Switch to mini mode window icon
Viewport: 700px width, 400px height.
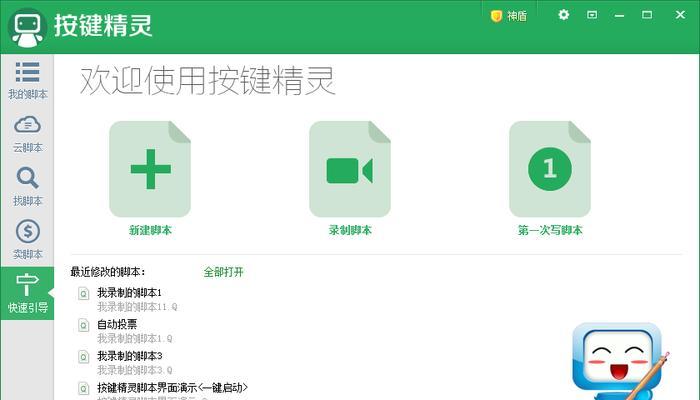[592, 15]
